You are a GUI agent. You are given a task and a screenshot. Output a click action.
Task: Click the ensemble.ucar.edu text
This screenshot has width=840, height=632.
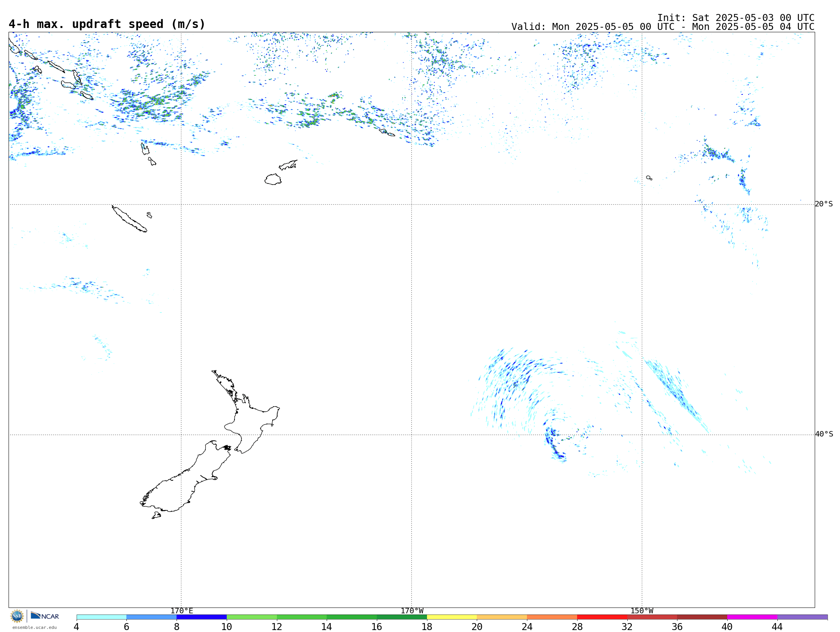click(x=35, y=627)
